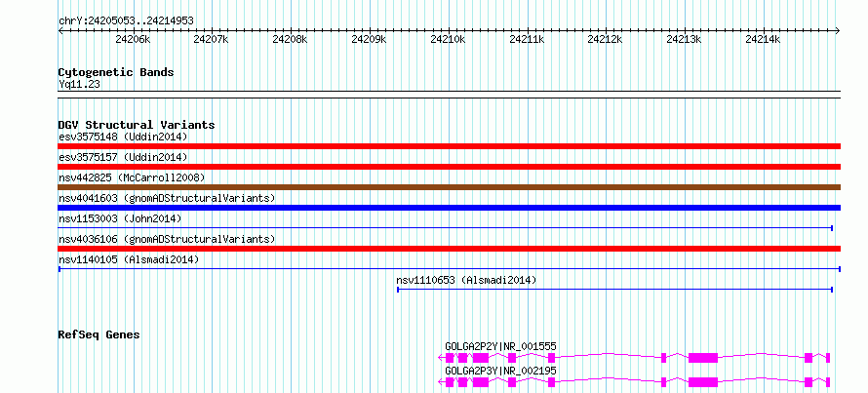Click the red nsv4036106 variant bar
The image size is (868, 393).
point(449,249)
